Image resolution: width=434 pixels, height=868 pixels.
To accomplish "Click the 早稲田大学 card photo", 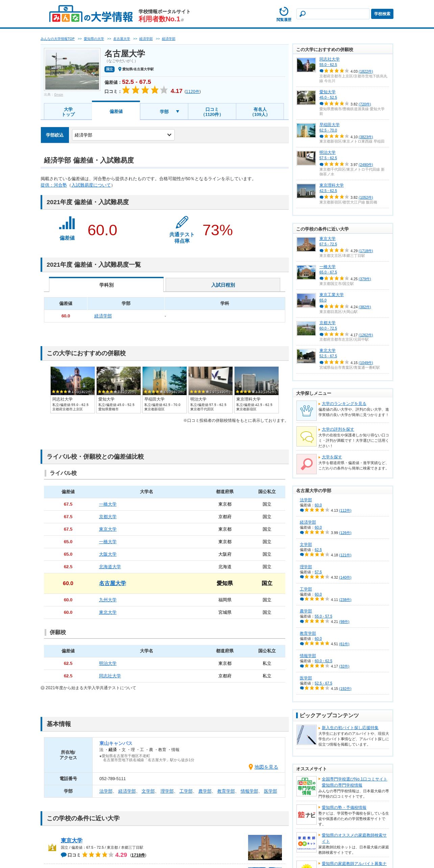I will (165, 381).
